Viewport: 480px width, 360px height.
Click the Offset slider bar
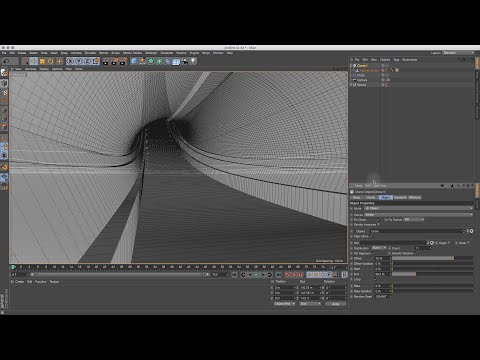click(432, 258)
